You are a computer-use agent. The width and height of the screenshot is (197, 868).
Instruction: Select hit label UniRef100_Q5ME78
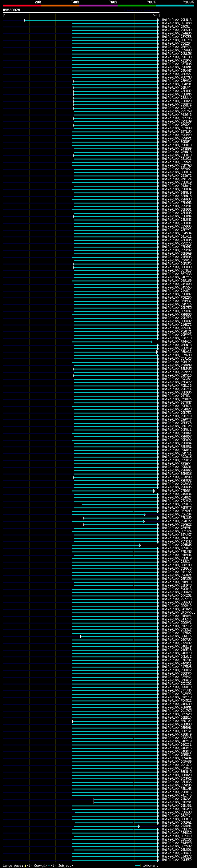(x=176, y=423)
